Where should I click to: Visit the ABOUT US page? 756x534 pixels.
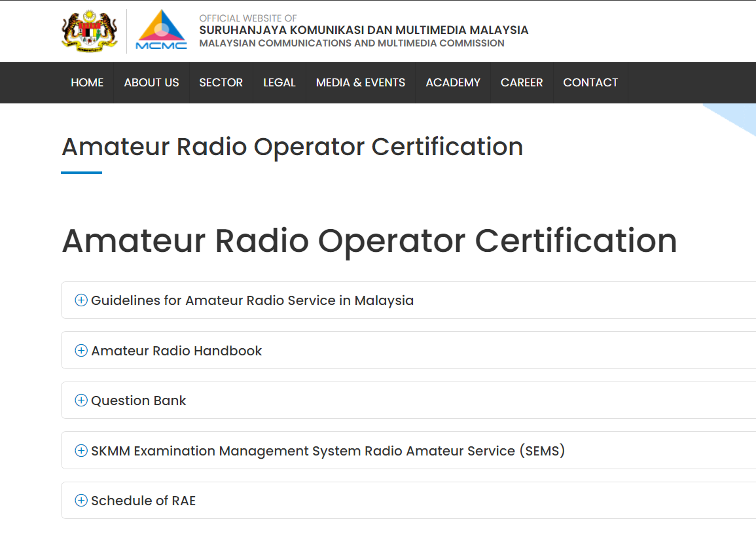point(151,82)
